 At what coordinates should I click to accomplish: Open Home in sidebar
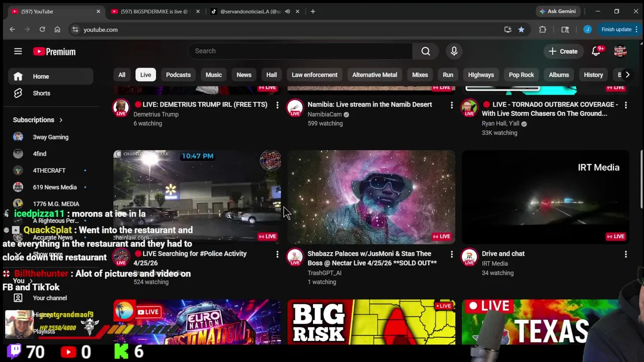[x=50, y=76]
